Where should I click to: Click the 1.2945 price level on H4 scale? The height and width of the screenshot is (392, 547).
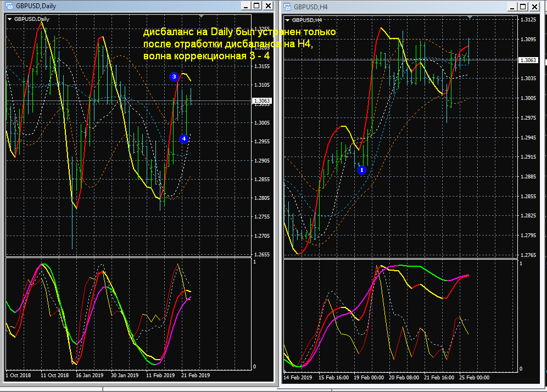[528, 137]
